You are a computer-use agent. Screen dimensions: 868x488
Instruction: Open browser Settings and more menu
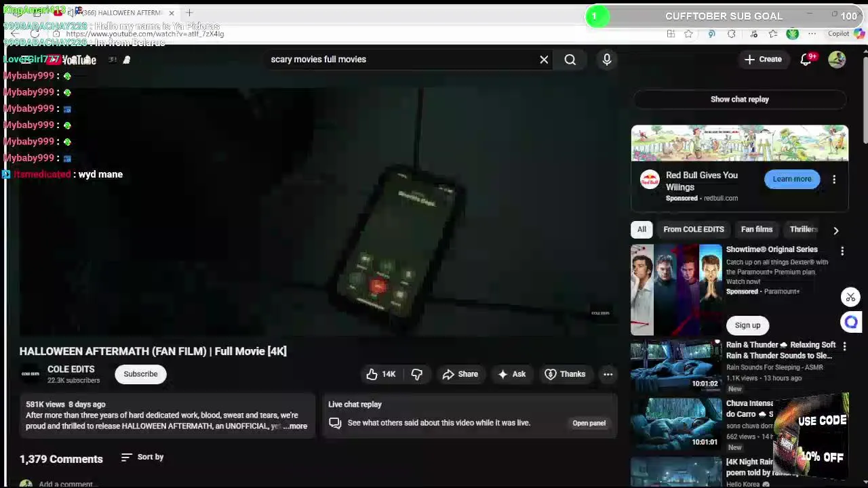813,34
